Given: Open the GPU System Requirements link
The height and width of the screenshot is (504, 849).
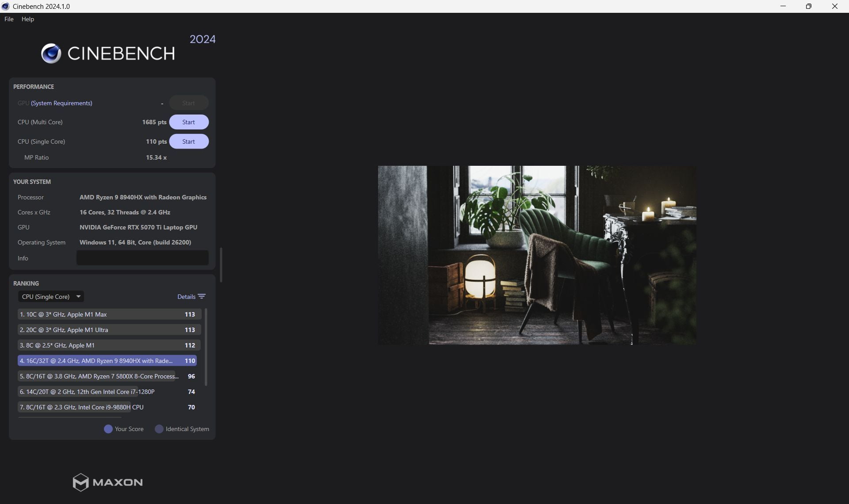Looking at the screenshot, I should [x=61, y=103].
